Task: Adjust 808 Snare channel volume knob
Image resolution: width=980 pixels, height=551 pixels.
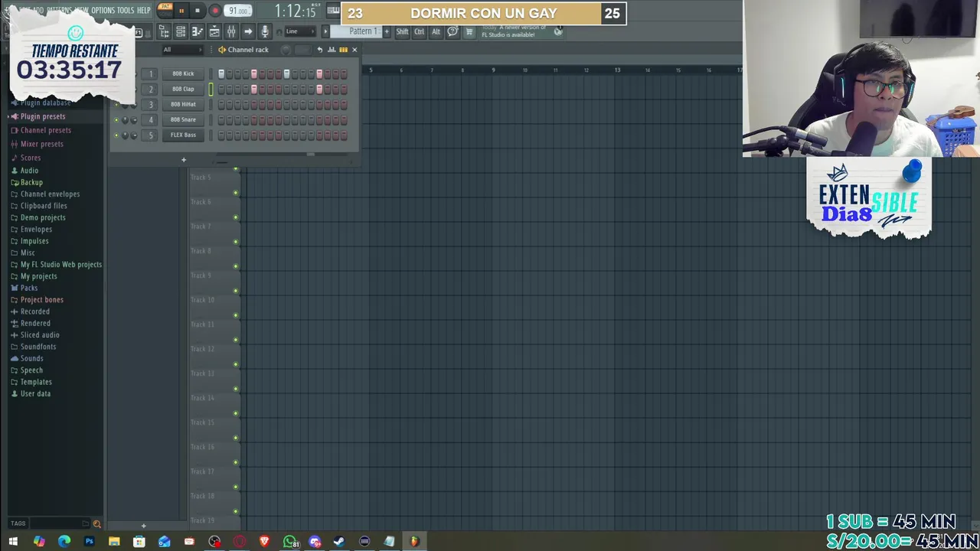Action: [134, 120]
